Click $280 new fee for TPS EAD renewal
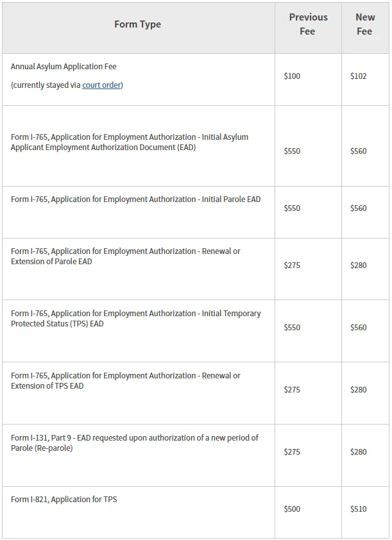392x540 pixels. tap(359, 390)
